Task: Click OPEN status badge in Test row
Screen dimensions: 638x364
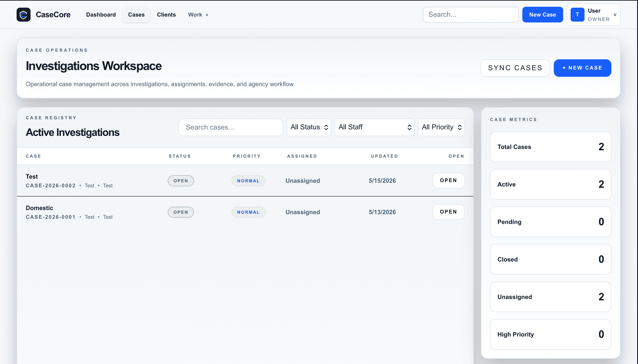Action: [181, 181]
